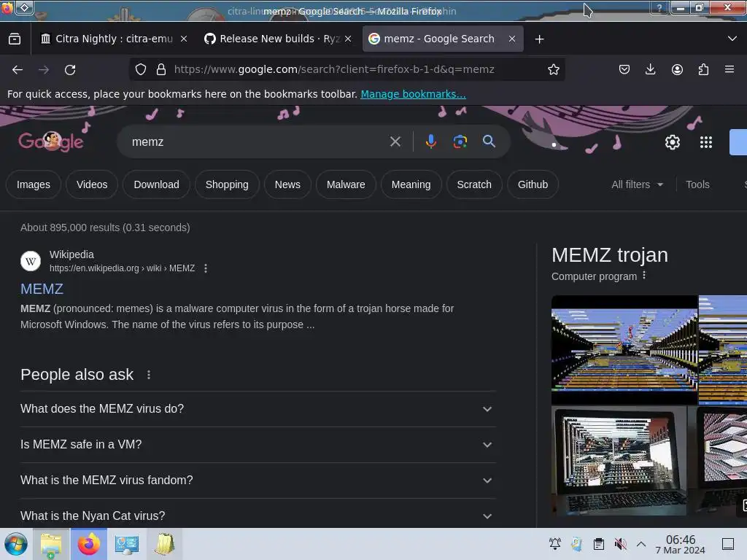Open Google quick settings gear

point(672,142)
